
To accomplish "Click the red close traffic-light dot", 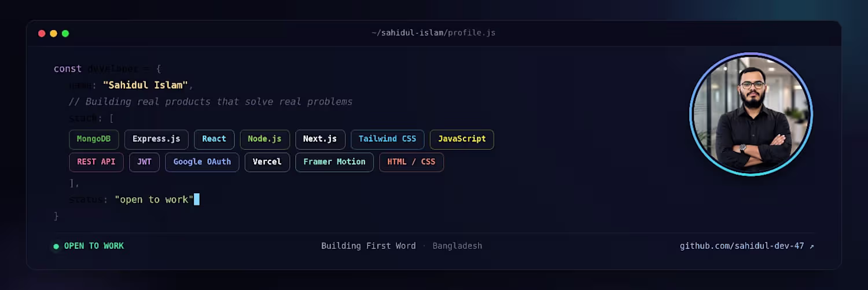I will pyautogui.click(x=42, y=34).
